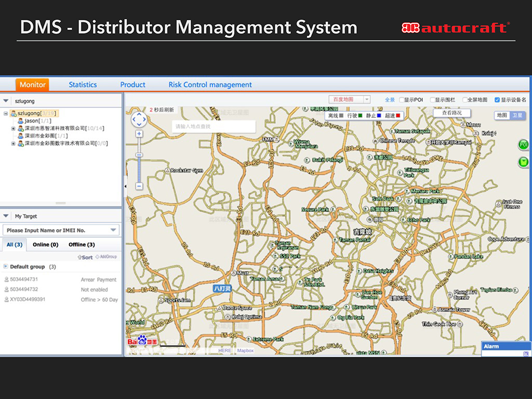Select the Online (0) tab

click(x=46, y=245)
